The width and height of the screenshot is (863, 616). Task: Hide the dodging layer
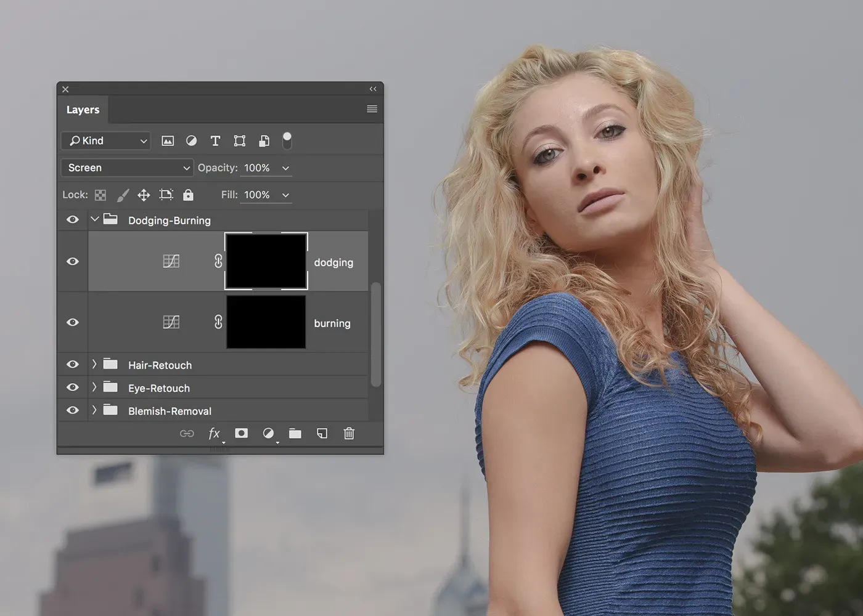pyautogui.click(x=73, y=262)
